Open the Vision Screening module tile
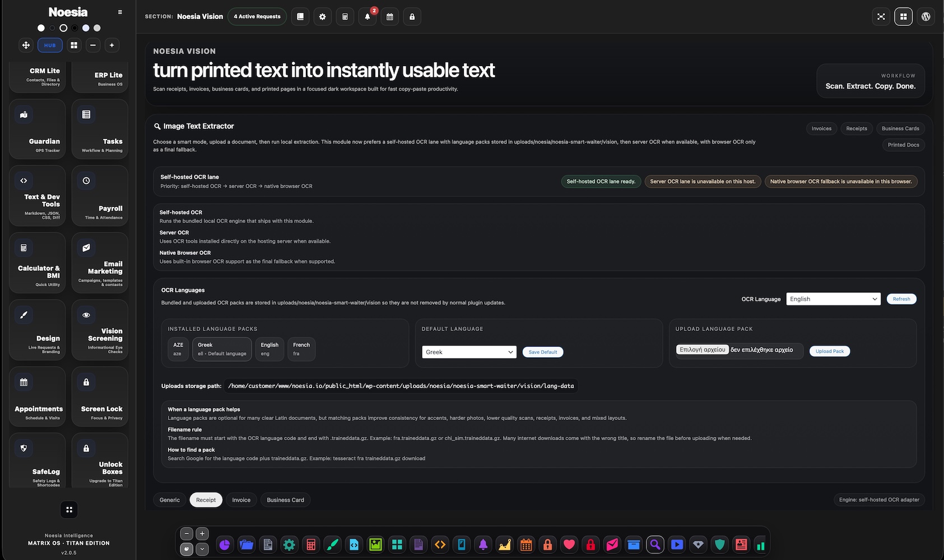Image resolution: width=944 pixels, height=560 pixels. (100, 330)
